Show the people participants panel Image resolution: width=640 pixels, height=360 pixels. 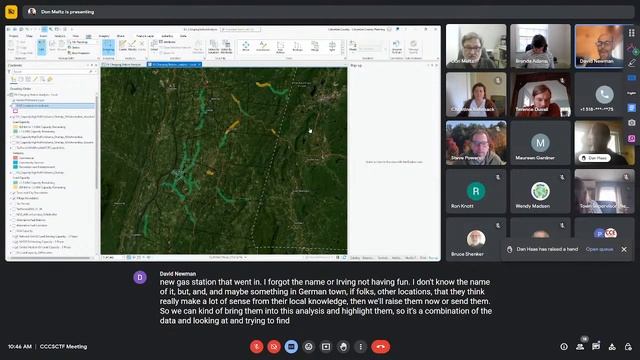tap(580, 347)
